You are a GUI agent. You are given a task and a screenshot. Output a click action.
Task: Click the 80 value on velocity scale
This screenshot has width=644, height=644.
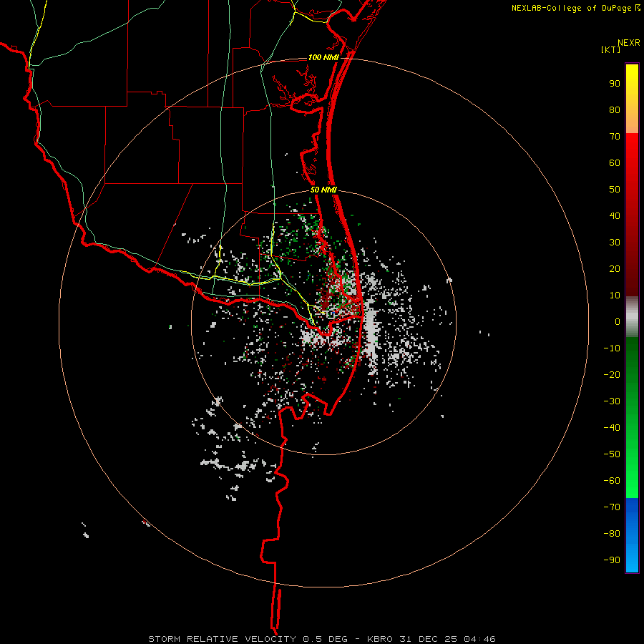click(615, 110)
